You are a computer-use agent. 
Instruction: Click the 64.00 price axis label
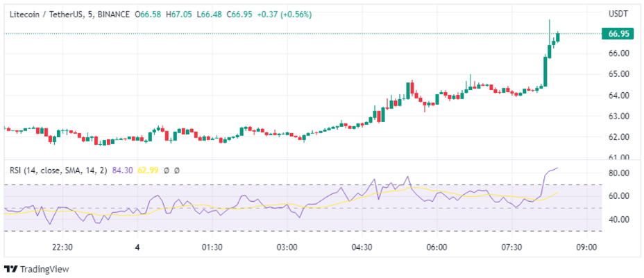pos(618,95)
